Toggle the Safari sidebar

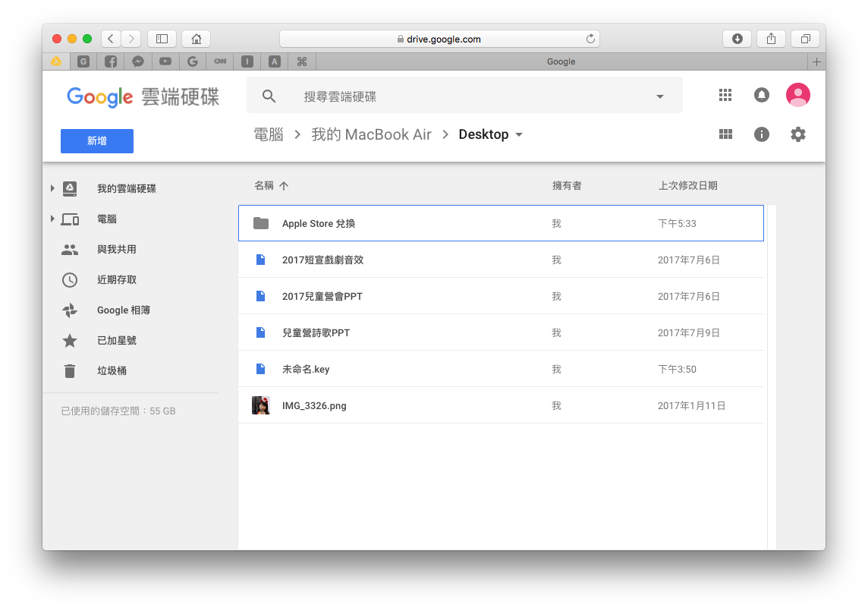pyautogui.click(x=162, y=39)
